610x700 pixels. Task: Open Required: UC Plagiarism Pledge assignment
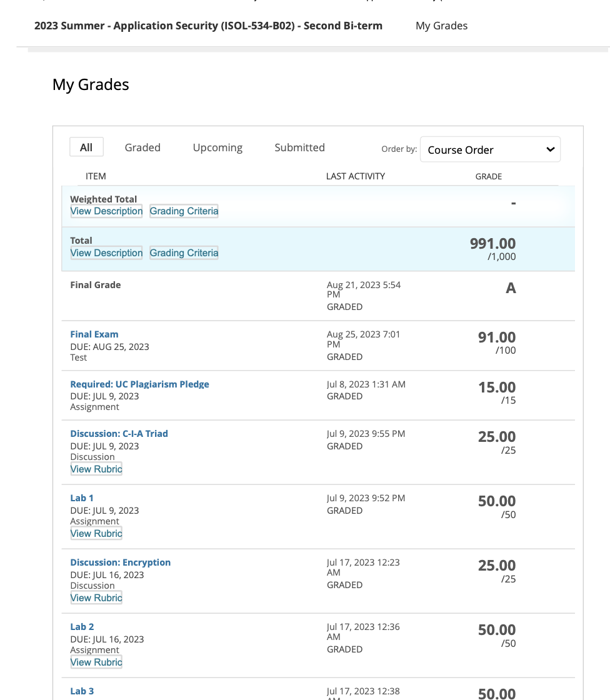[x=139, y=384]
